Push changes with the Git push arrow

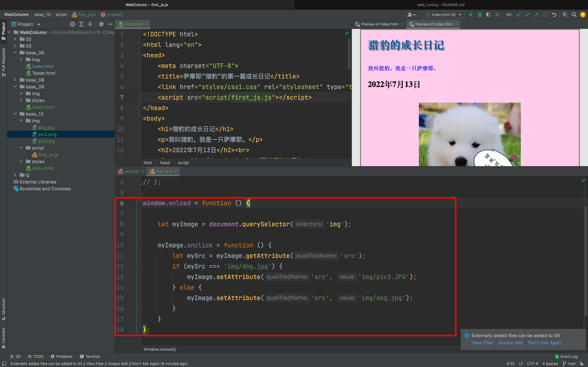536,15
